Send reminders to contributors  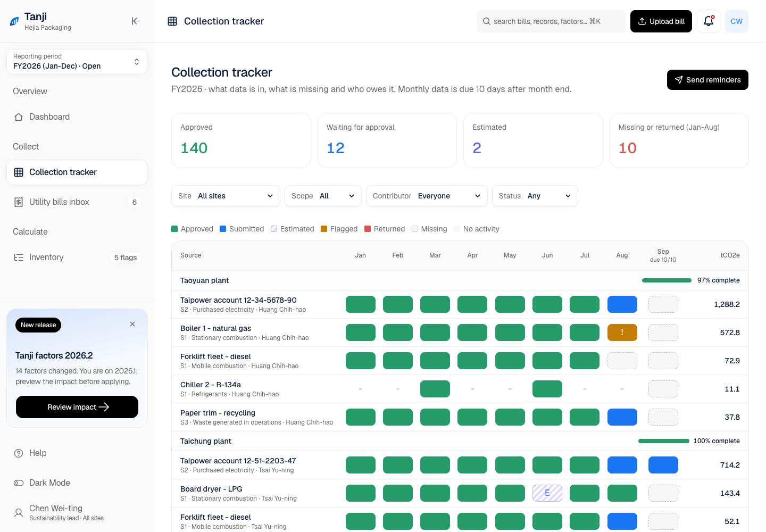coord(707,80)
